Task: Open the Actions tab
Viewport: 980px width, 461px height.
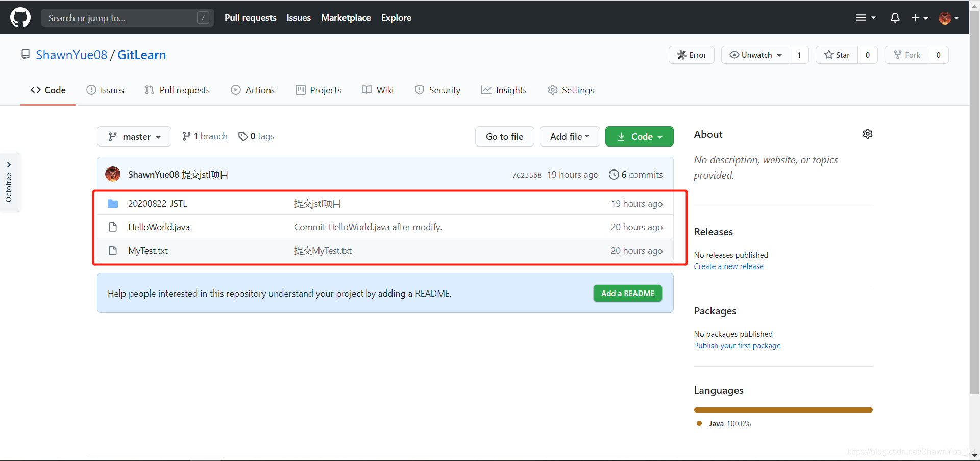Action: pos(253,90)
